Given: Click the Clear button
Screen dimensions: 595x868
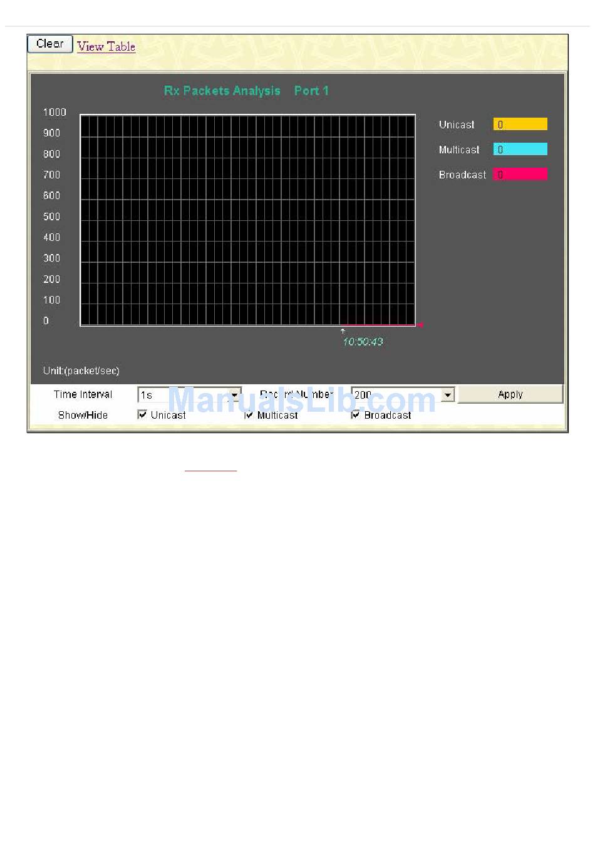Looking at the screenshot, I should [50, 44].
